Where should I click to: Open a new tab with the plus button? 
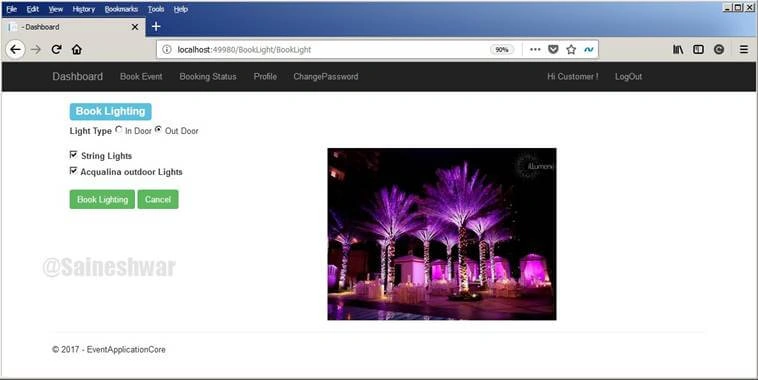click(156, 27)
